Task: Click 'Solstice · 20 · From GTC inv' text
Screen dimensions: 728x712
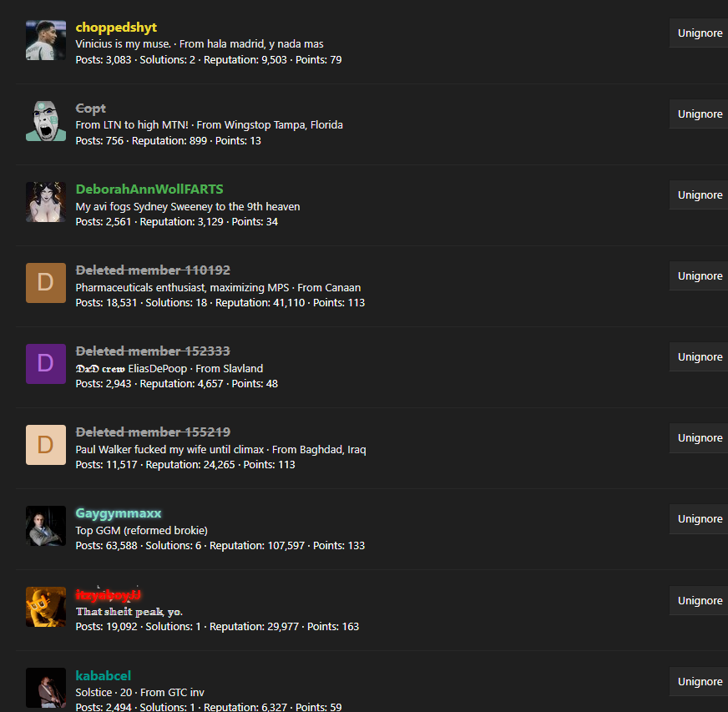Action: coord(139,693)
